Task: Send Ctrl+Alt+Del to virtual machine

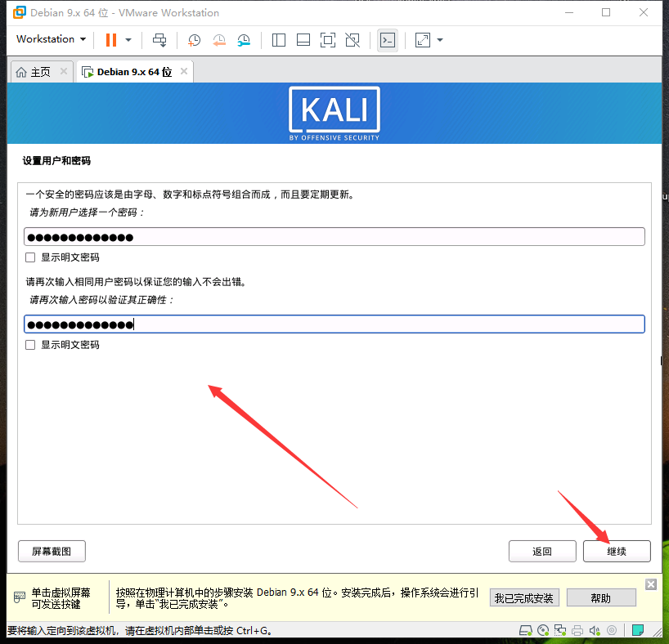Action: click(159, 40)
